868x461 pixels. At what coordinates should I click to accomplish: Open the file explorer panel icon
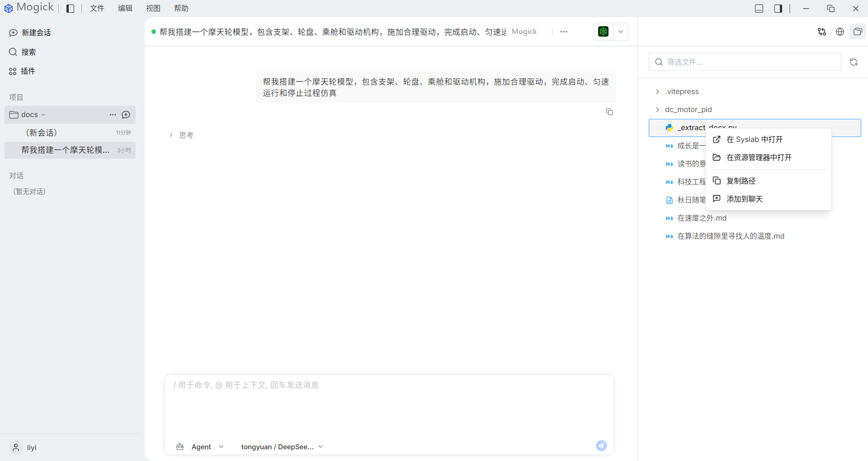858,32
